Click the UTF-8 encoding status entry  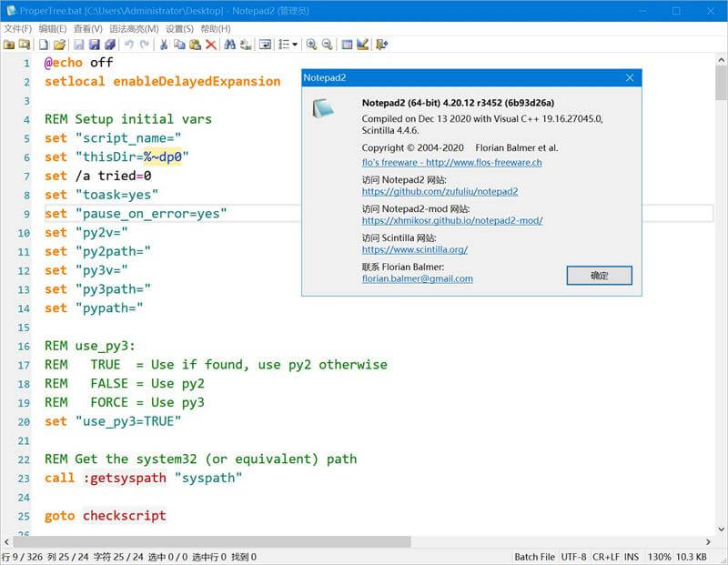pos(574,557)
